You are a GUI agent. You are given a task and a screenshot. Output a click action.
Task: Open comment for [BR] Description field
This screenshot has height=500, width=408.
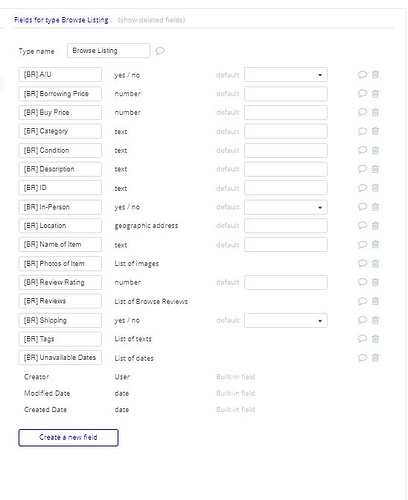362,169
